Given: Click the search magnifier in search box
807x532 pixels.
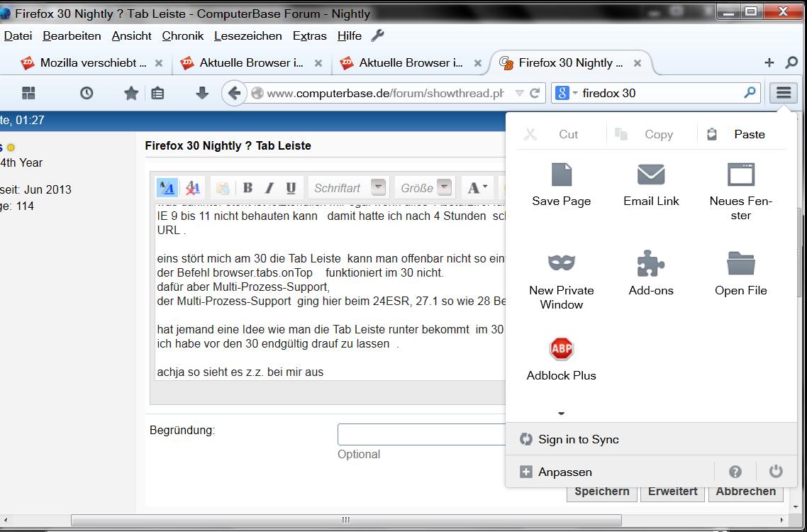Looking at the screenshot, I should pyautogui.click(x=750, y=93).
